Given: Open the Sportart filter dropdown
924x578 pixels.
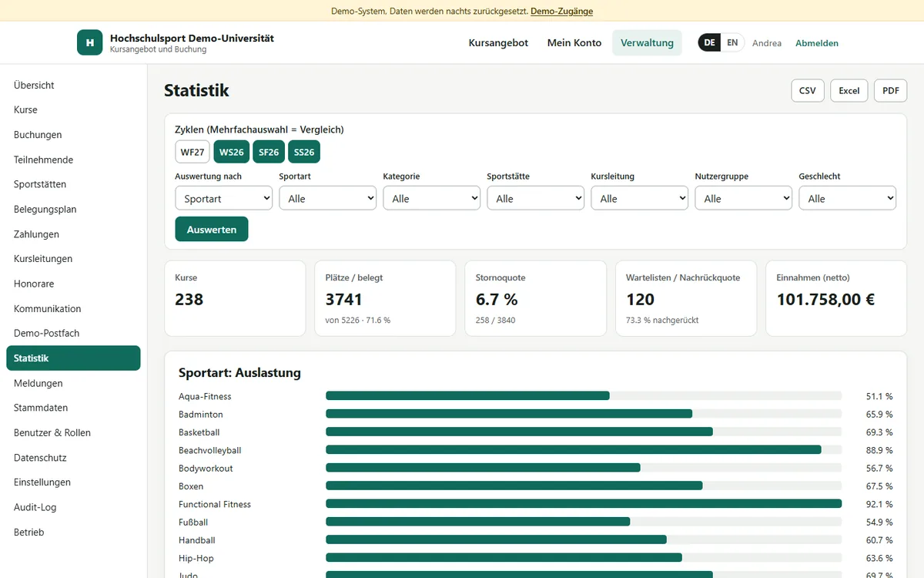Looking at the screenshot, I should [x=327, y=198].
